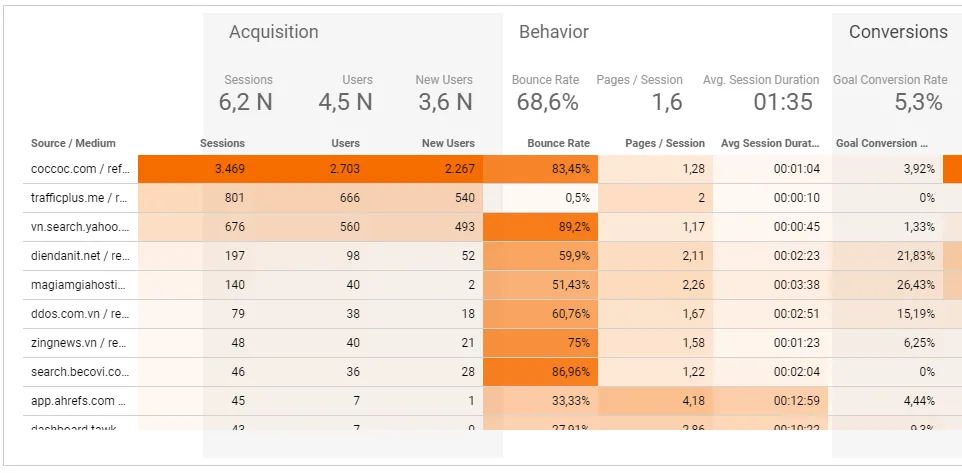This screenshot has width=962, height=473.
Task: Click the Source / Medium column header
Action: [x=73, y=143]
